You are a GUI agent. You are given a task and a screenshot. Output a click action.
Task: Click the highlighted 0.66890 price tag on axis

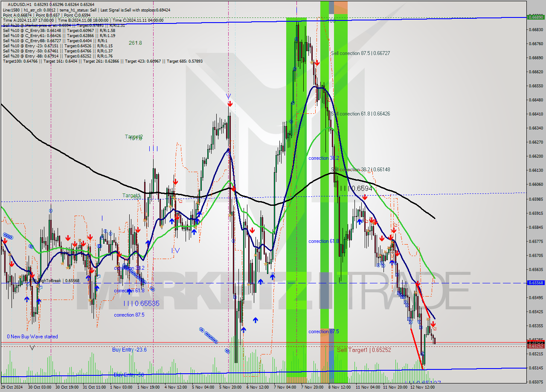pyautogui.click(x=536, y=17)
